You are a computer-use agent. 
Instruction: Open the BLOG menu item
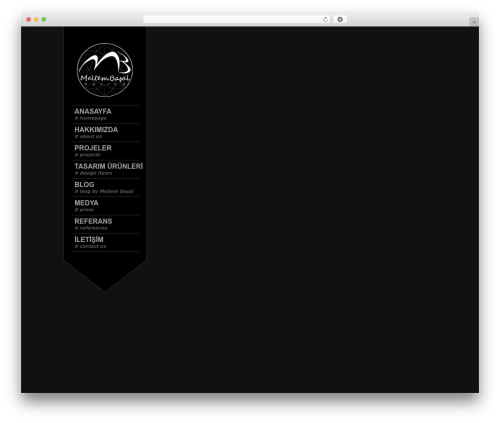[104, 188]
